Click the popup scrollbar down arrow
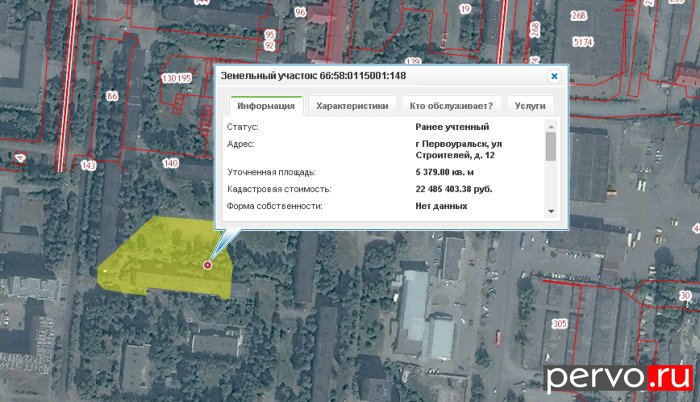Screen dimensions: 700x402 [550, 211]
